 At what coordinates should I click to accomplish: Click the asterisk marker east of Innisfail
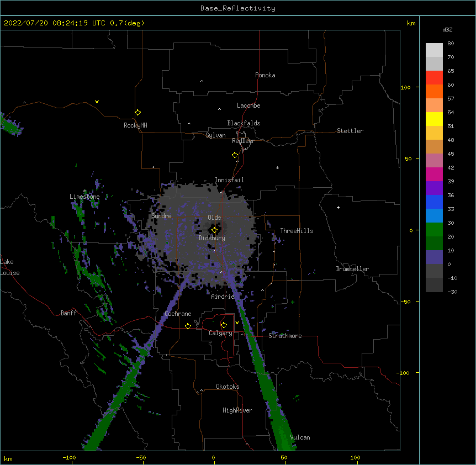coord(277,167)
